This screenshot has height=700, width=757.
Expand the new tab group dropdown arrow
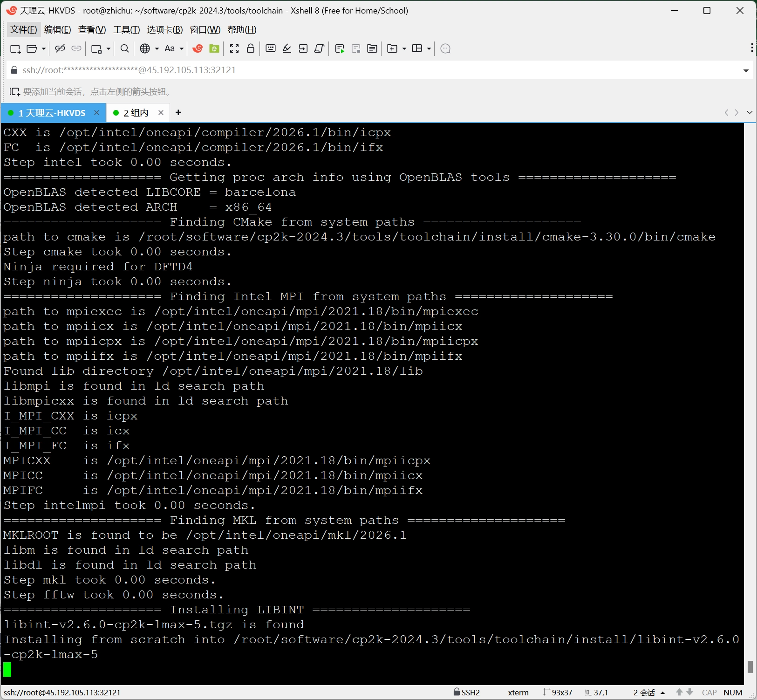(404, 48)
